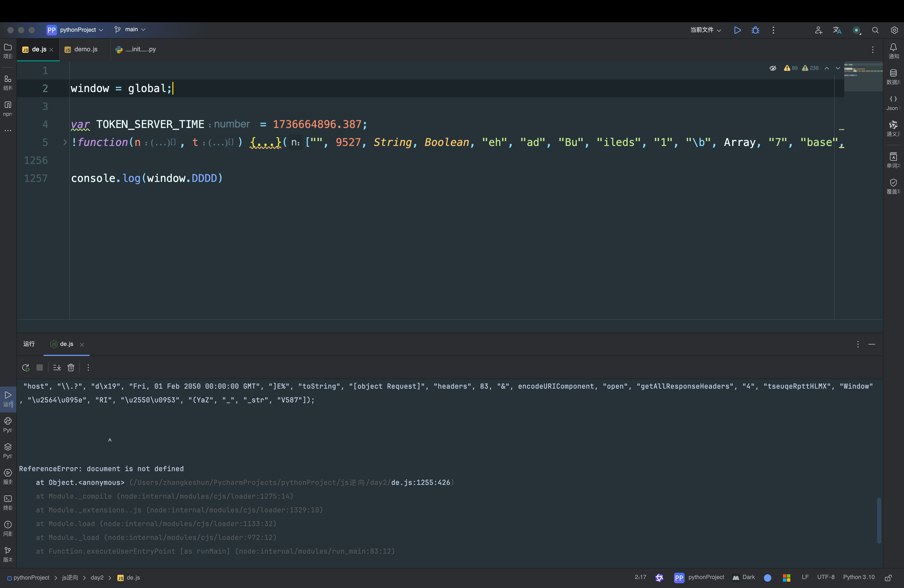Click the UTF-8 encoding in status bar
The image size is (904, 588).
(x=826, y=577)
